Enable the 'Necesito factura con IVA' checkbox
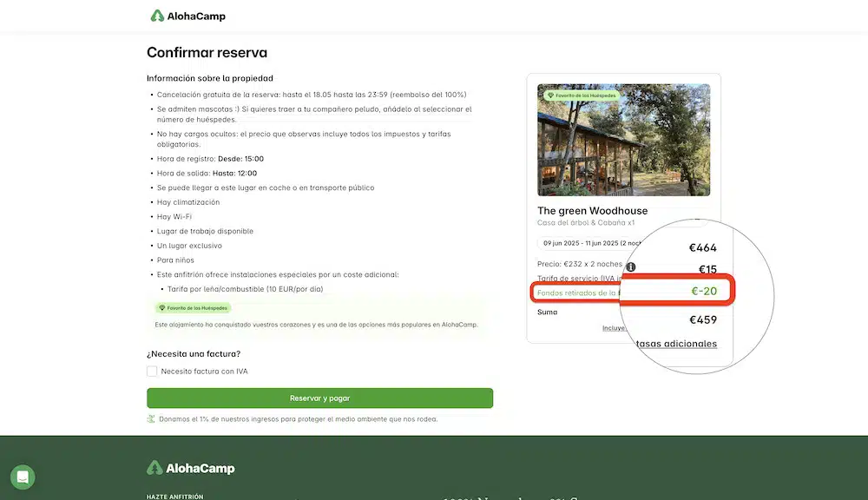868x500 pixels. 152,371
